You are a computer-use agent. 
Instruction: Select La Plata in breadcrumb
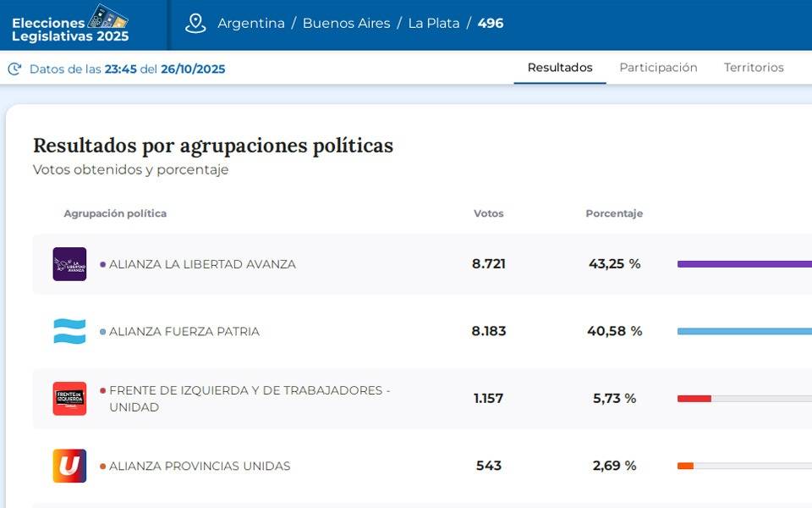pyautogui.click(x=434, y=24)
